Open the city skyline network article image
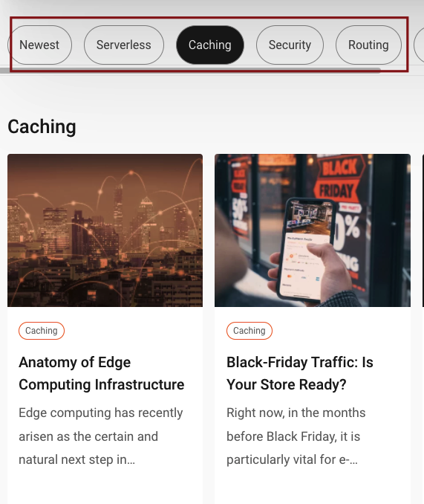This screenshot has height=504, width=424. 105,230
